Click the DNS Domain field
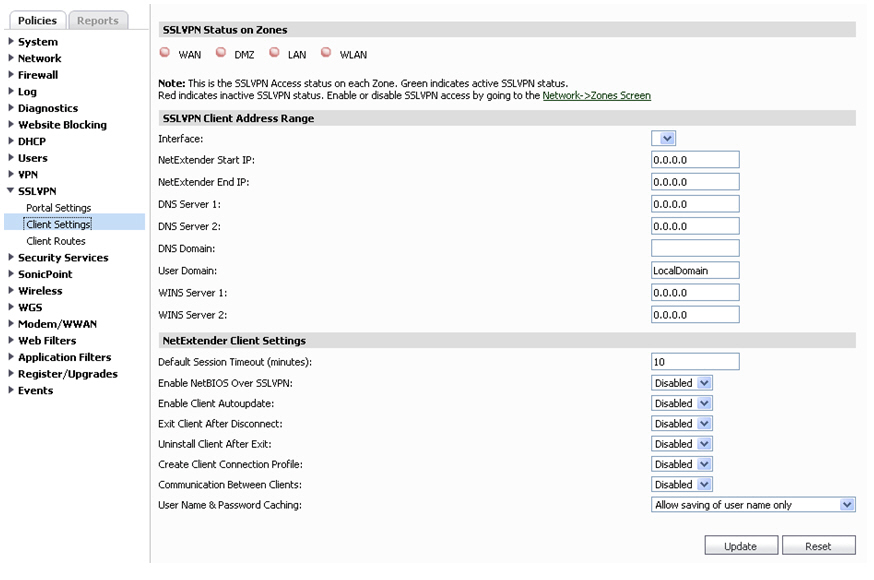This screenshot has height=580, width=874. pos(695,248)
